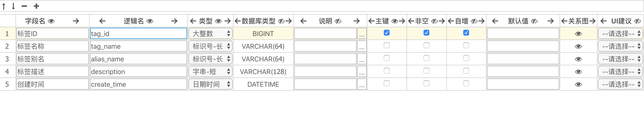
Task: Click the minus icon to delete row
Action: pos(24,6)
